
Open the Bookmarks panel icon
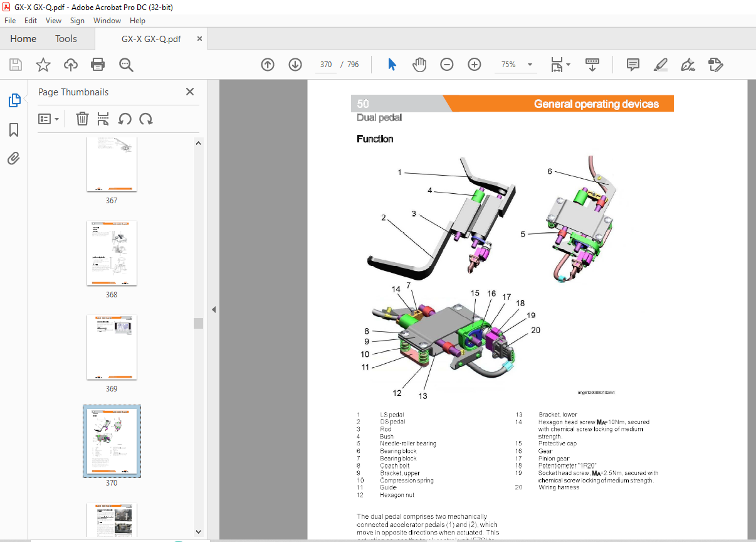[x=14, y=130]
